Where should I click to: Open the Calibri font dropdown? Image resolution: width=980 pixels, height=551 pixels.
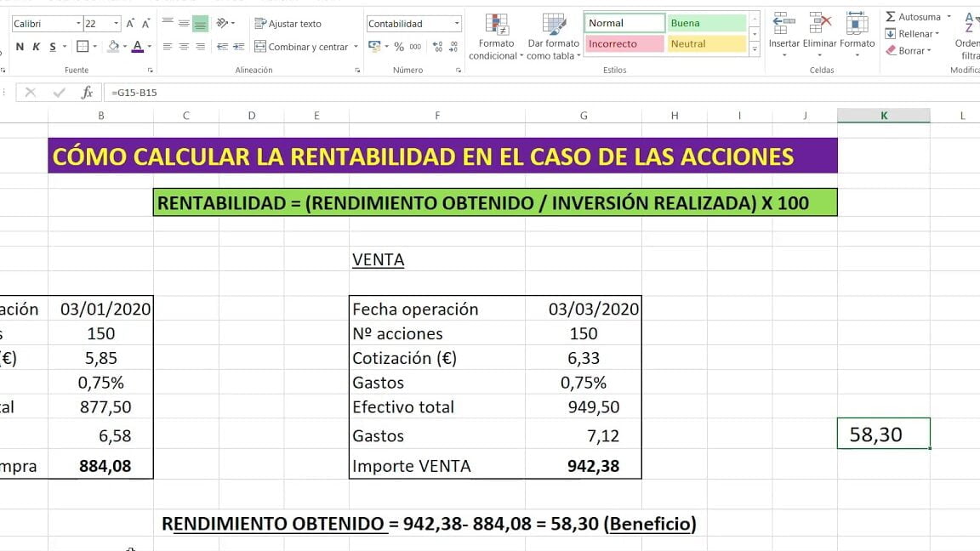(77, 23)
